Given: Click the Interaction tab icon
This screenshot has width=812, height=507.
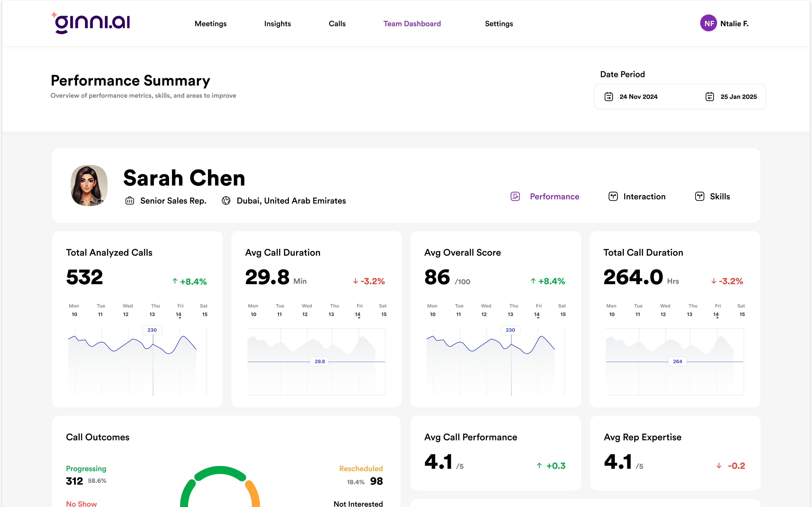Looking at the screenshot, I should coord(613,196).
